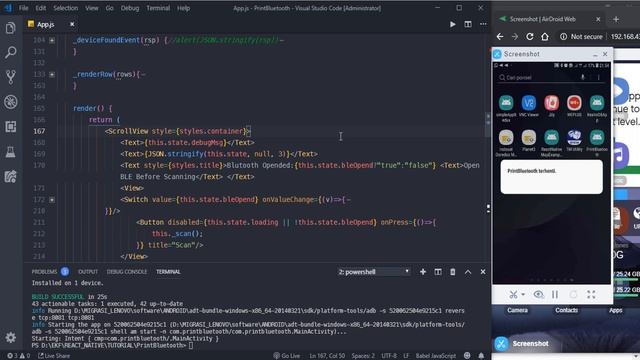Image resolution: width=640 pixels, height=360 pixels.
Task: Open the Search view in the activity bar
Action: (x=11, y=52)
